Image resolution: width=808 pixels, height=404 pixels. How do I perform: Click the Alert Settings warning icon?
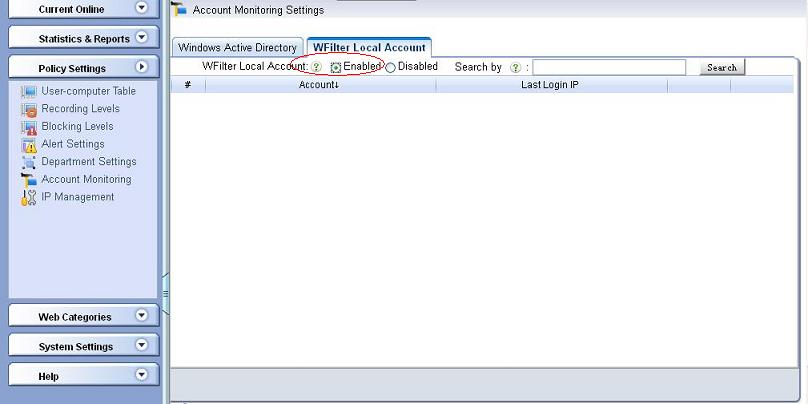point(29,145)
